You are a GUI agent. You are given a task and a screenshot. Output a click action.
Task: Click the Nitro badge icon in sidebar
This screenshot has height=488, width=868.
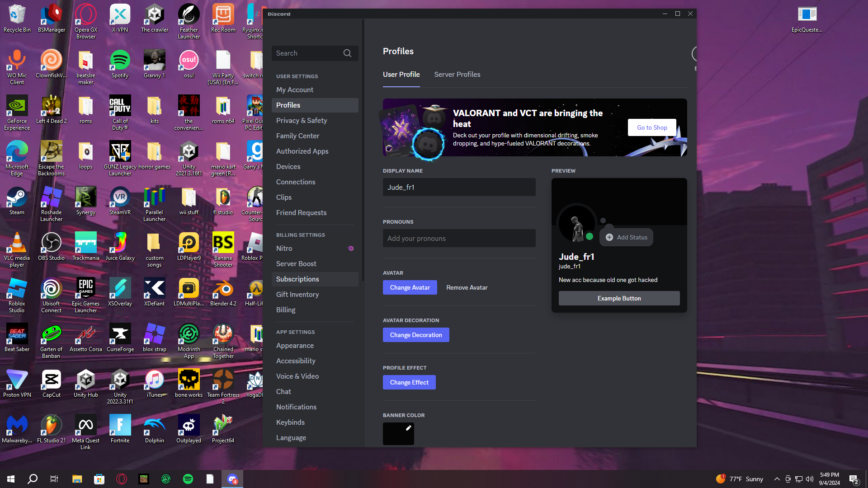click(x=350, y=249)
